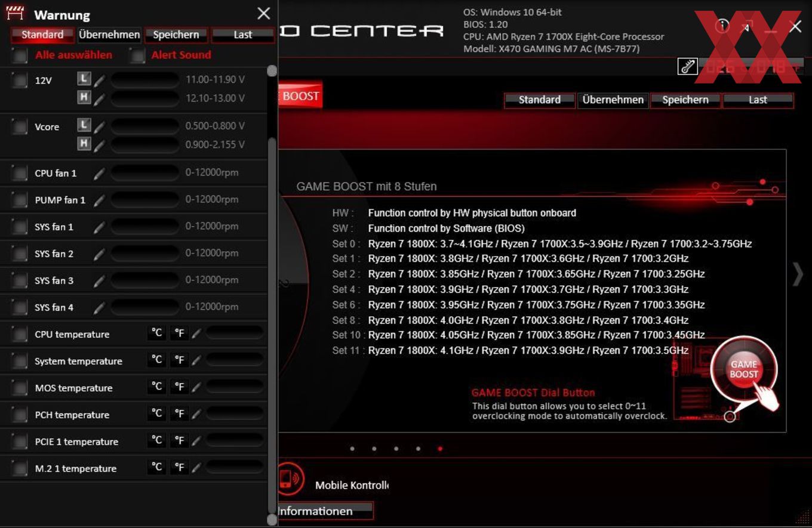The width and height of the screenshot is (812, 528).
Task: Click Übernehmen in the Warnung panel
Action: click(x=109, y=35)
